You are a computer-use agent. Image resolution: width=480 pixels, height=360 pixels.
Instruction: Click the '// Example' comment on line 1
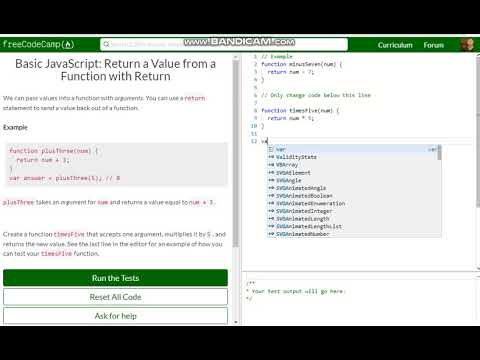(277, 56)
